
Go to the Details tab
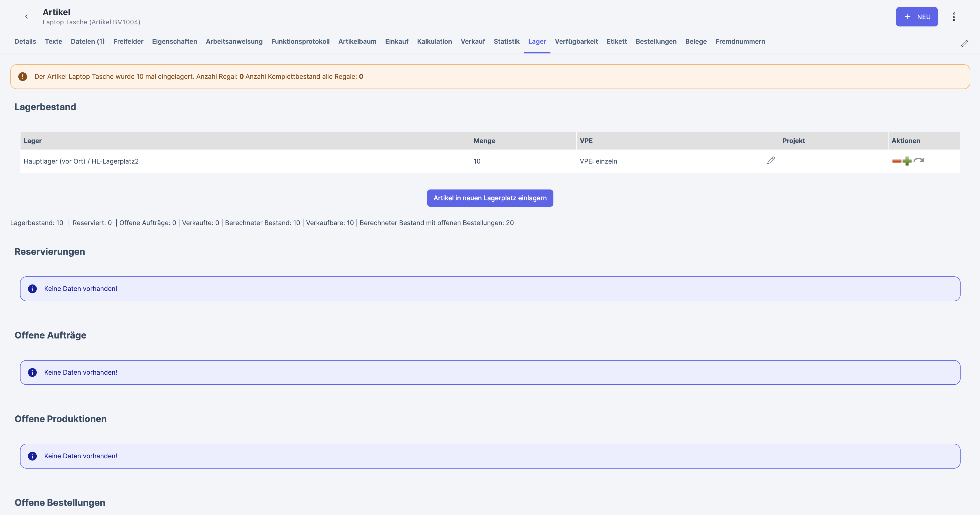click(25, 42)
